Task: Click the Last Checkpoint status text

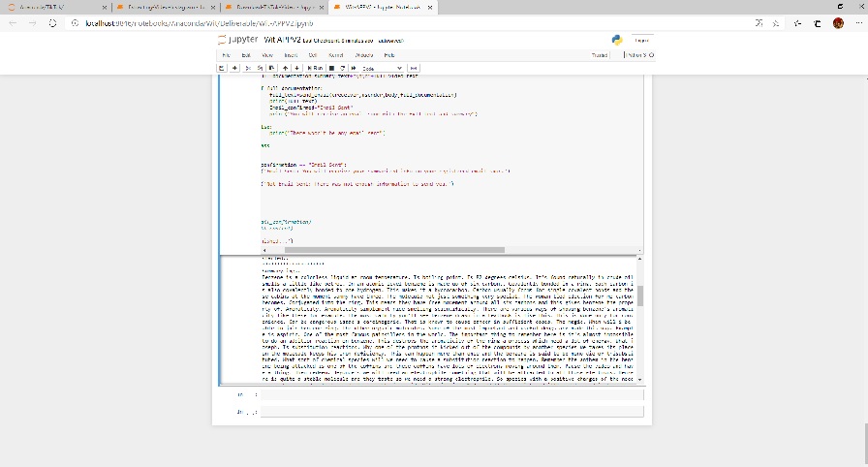Action: (x=338, y=41)
